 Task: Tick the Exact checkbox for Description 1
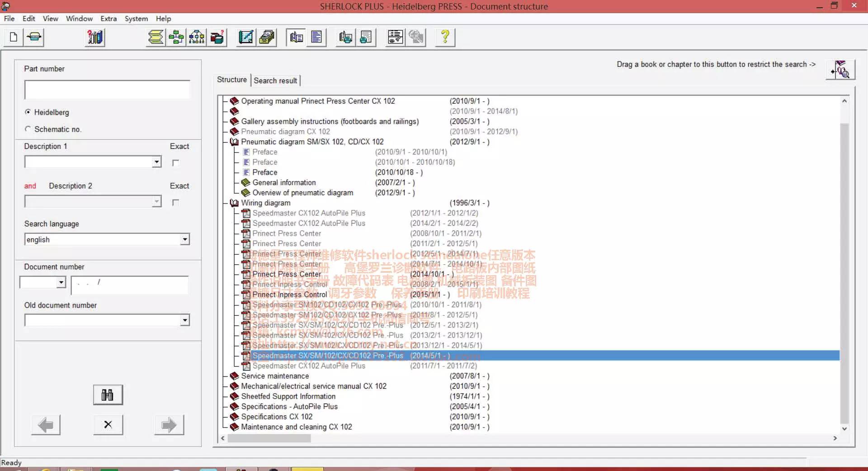[175, 162]
